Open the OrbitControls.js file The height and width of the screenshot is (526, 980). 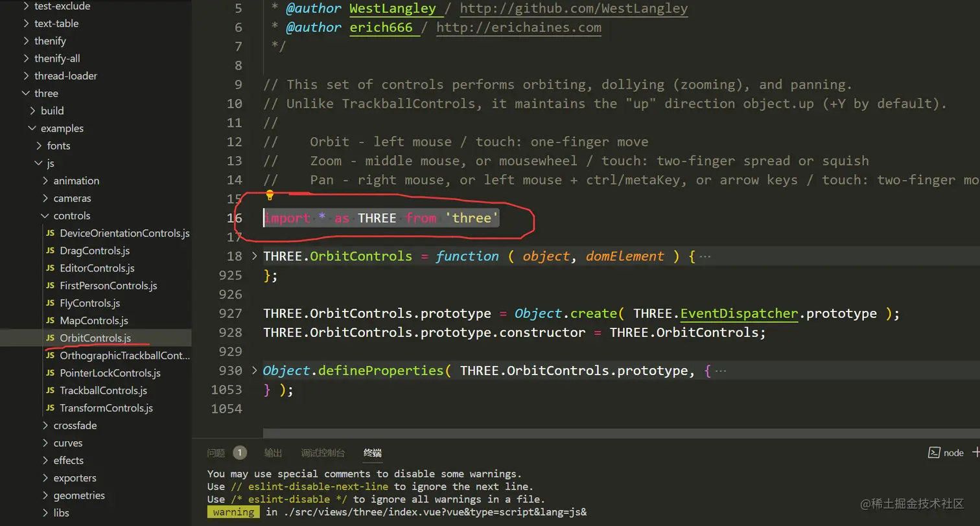(x=95, y=338)
